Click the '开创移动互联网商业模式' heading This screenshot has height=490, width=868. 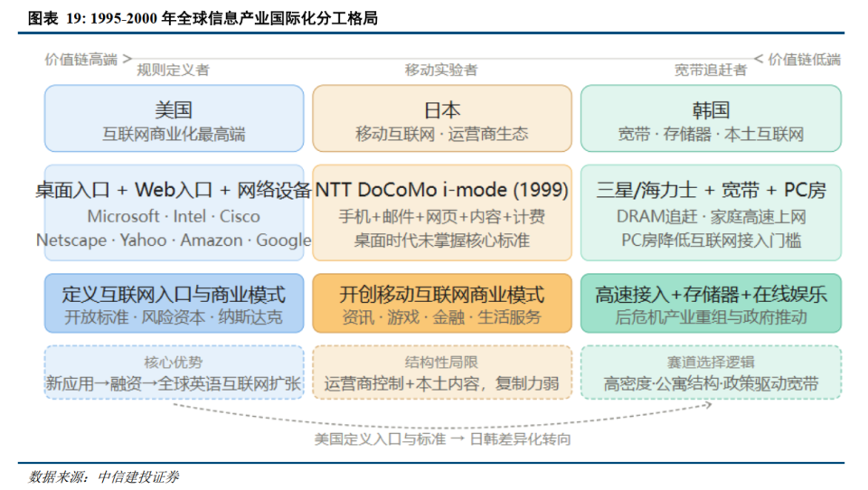click(x=442, y=295)
